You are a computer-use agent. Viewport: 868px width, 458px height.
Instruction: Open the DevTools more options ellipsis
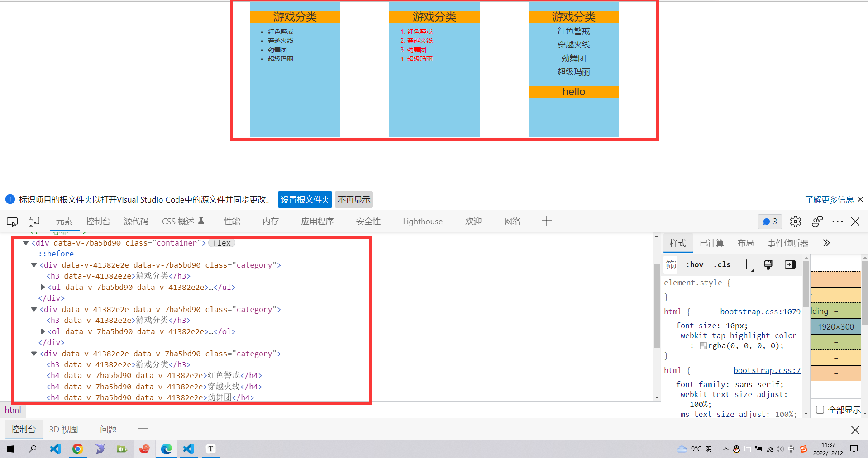[x=837, y=222]
